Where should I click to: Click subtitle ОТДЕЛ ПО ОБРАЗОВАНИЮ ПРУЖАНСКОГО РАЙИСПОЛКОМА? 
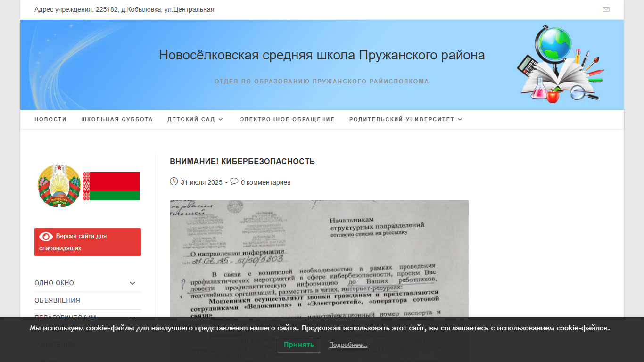(322, 82)
